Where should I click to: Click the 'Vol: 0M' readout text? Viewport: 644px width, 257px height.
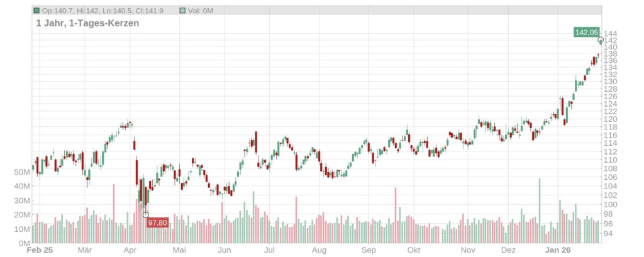(x=201, y=11)
